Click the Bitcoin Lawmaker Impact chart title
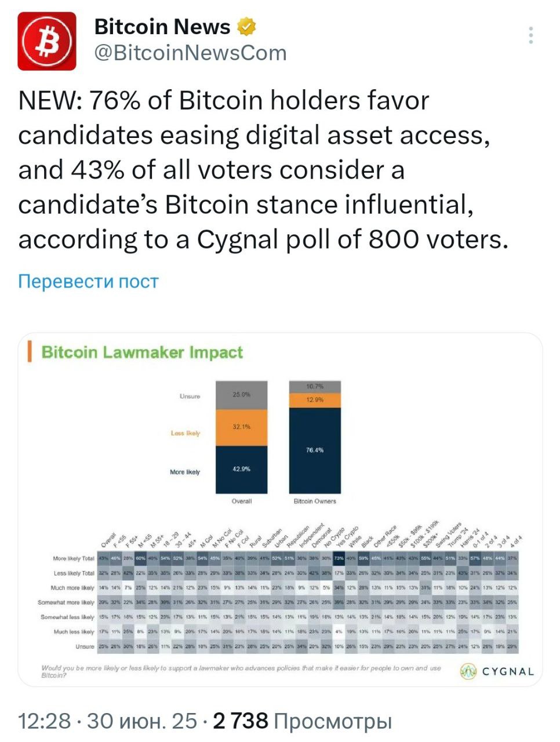The height and width of the screenshot is (742, 560). 142,352
